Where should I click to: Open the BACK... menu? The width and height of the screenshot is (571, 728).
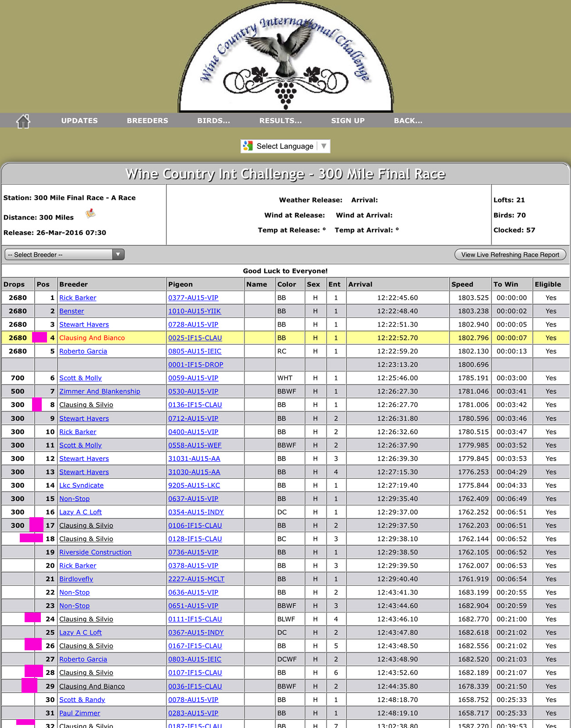[x=408, y=121]
